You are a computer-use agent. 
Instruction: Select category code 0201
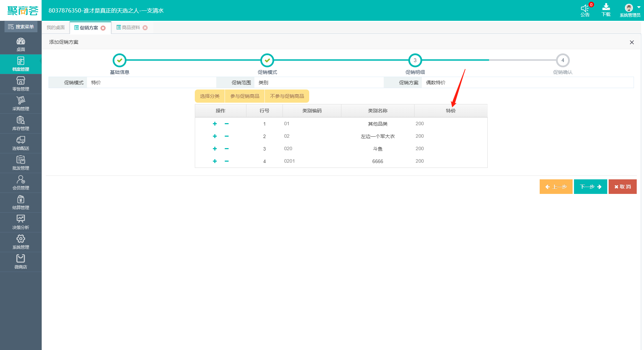point(289,161)
